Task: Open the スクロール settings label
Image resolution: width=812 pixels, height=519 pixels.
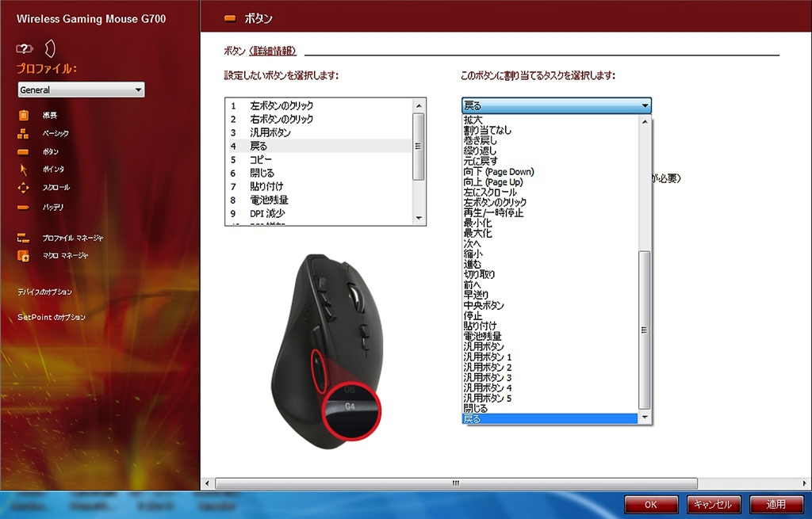Action: pos(56,187)
